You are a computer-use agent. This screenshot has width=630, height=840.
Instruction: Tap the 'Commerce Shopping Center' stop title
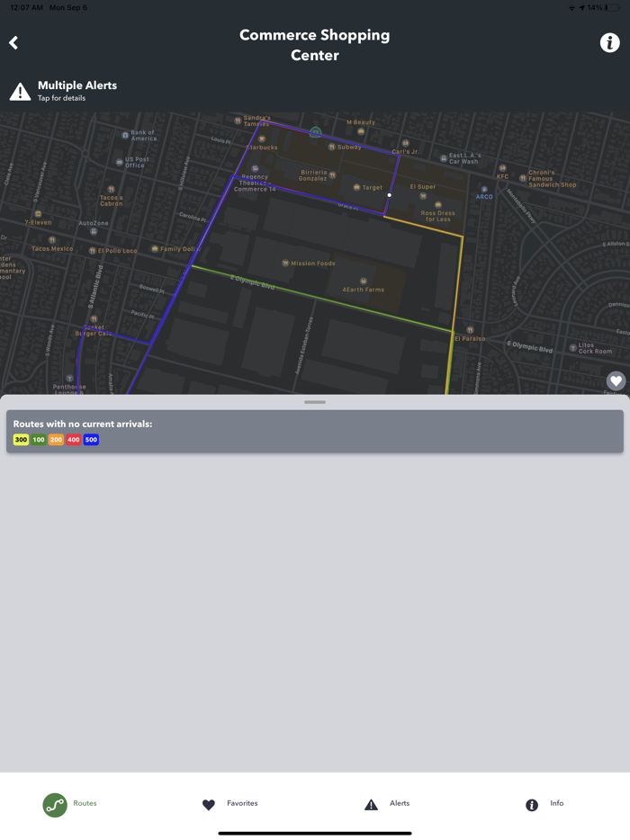pyautogui.click(x=315, y=45)
